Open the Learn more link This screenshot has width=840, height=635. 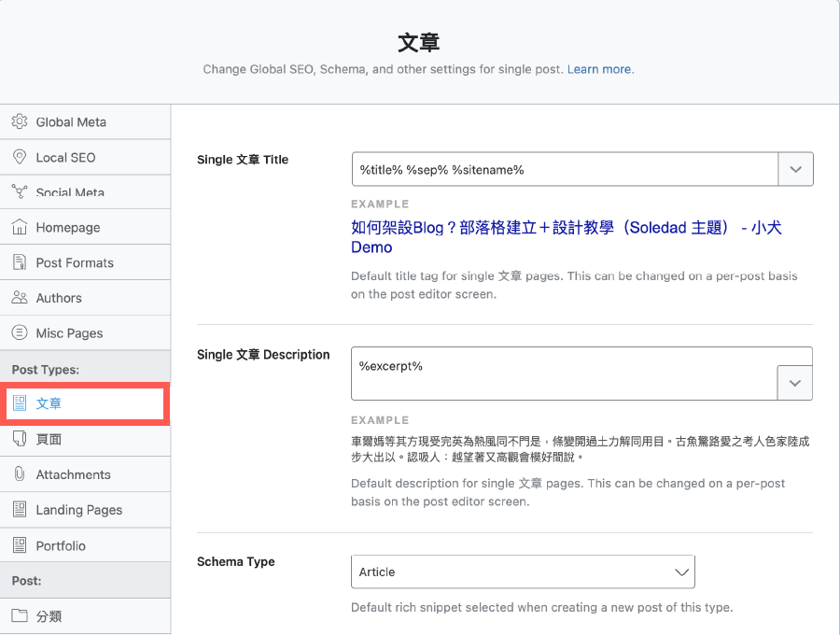pyautogui.click(x=599, y=69)
